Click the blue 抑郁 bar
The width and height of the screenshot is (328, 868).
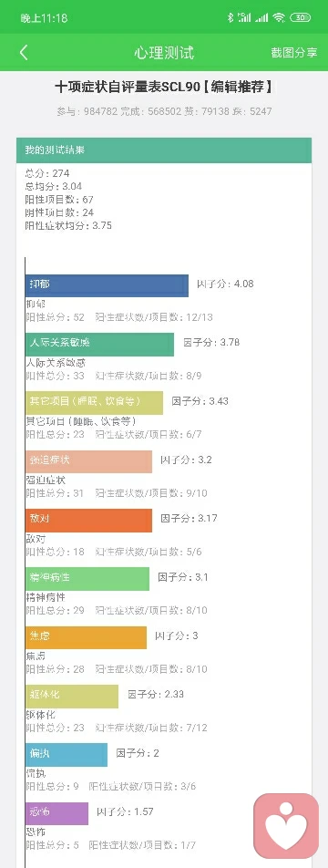(x=107, y=285)
